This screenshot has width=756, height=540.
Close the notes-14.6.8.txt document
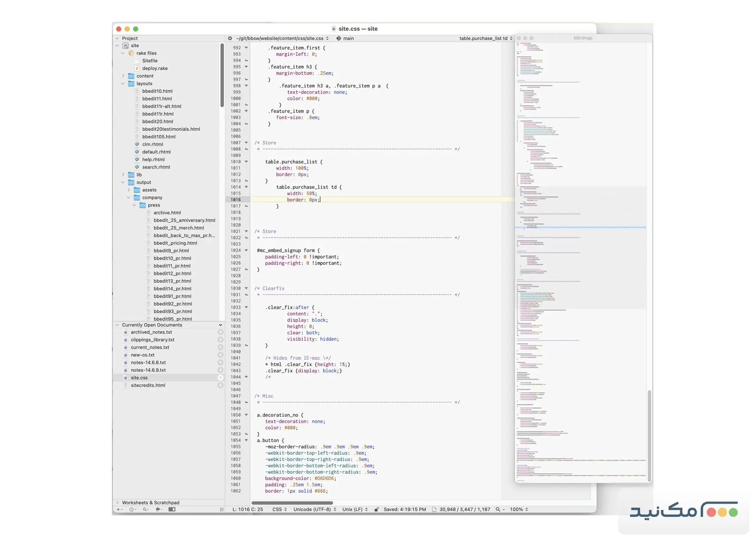220,362
